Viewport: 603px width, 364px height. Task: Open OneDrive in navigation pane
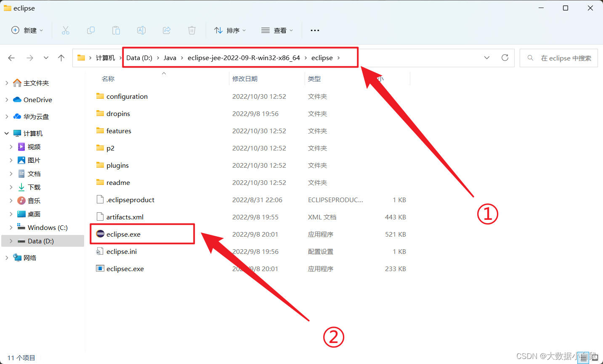pyautogui.click(x=38, y=100)
